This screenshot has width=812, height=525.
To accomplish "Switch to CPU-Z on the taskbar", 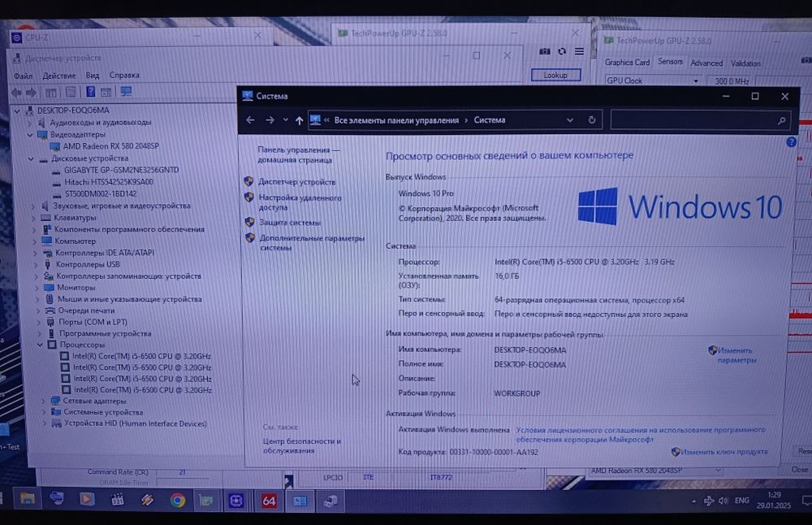I will tap(236, 501).
